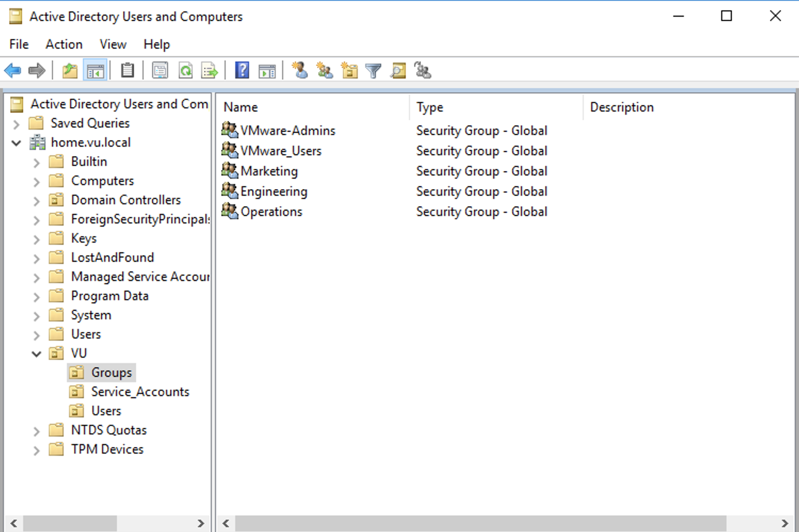Click Operations row's Security Group - Global

click(x=482, y=212)
